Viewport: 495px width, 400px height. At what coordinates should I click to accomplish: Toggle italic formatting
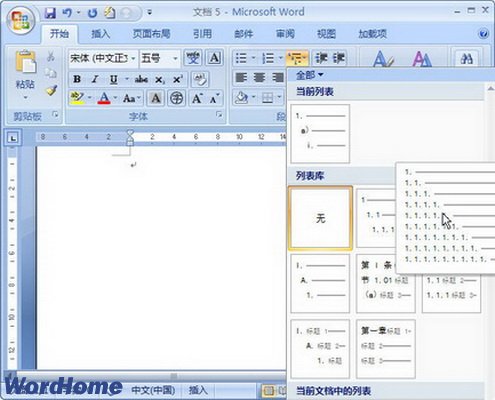pyautogui.click(x=95, y=79)
